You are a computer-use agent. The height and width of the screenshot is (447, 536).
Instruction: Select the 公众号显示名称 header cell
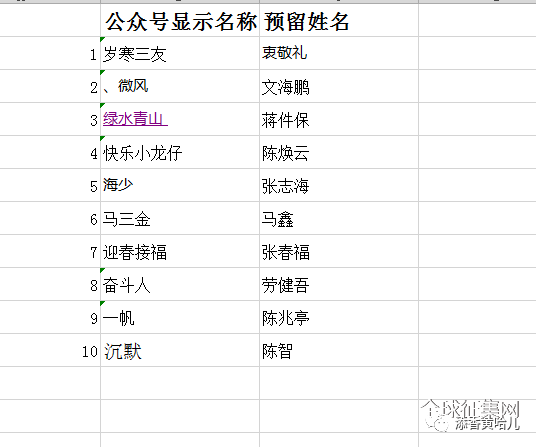(180, 20)
